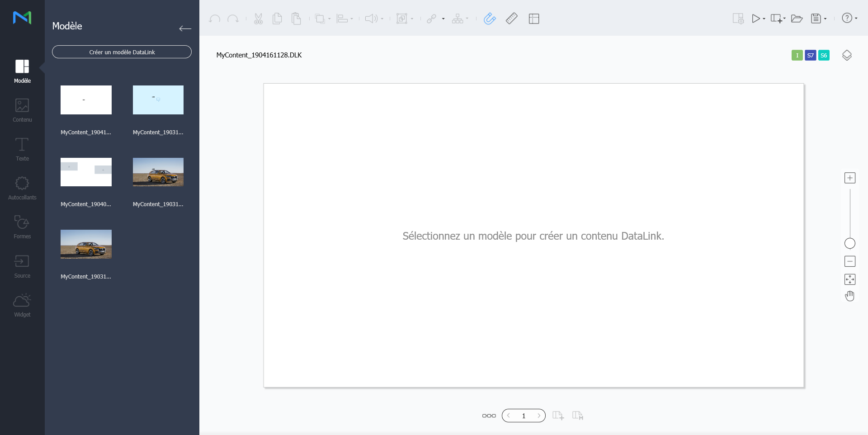Click the ruler icon in toolbar
This screenshot has height=435, width=868.
[511, 19]
